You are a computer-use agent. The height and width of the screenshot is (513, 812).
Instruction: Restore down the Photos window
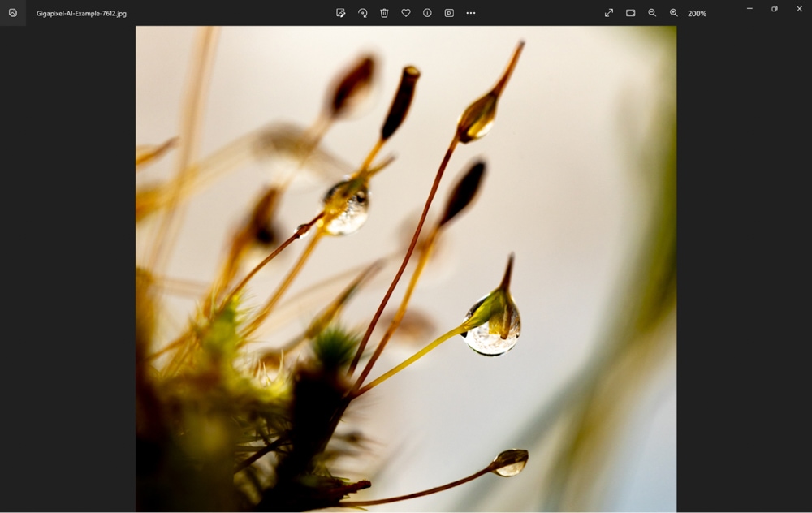click(x=774, y=9)
